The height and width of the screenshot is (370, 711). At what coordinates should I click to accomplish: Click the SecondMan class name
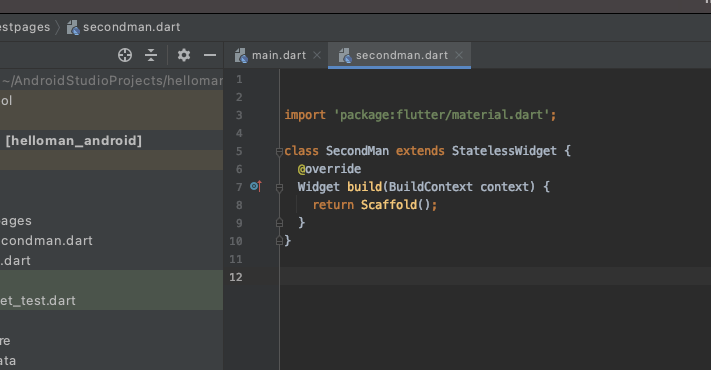(357, 151)
